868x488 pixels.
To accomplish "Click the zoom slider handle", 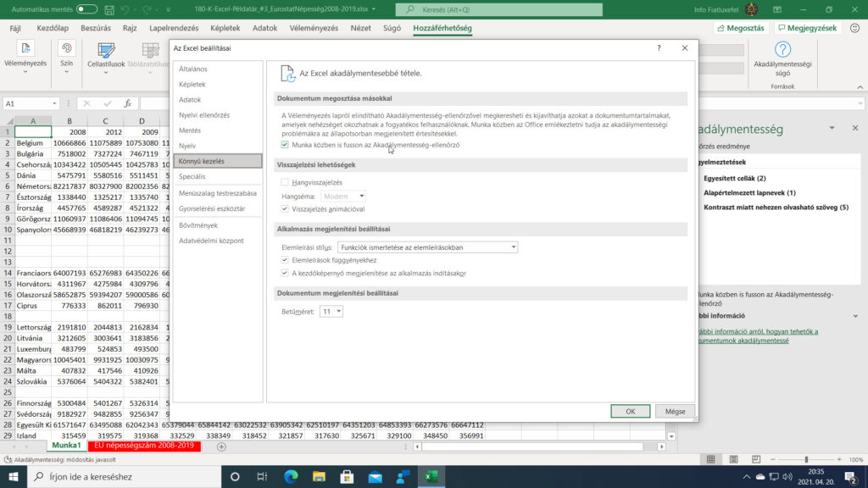I will [806, 459].
